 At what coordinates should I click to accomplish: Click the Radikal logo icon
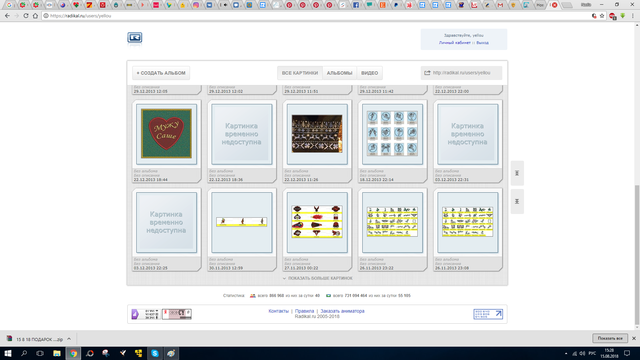point(135,38)
